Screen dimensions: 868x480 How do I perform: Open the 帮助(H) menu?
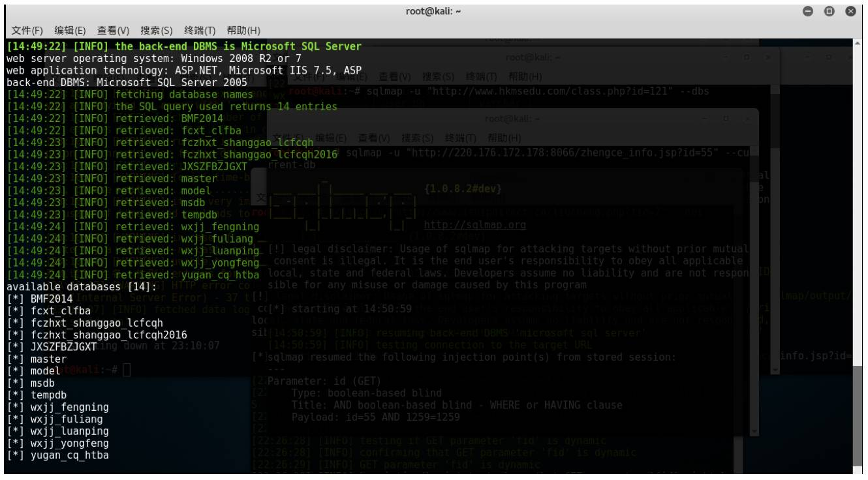pos(243,31)
